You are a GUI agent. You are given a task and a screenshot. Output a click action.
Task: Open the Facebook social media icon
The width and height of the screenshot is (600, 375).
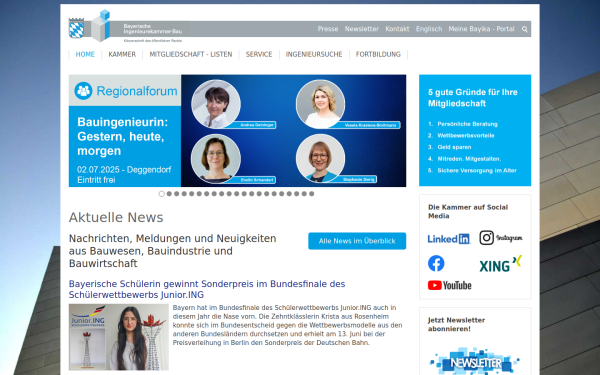coord(436,263)
